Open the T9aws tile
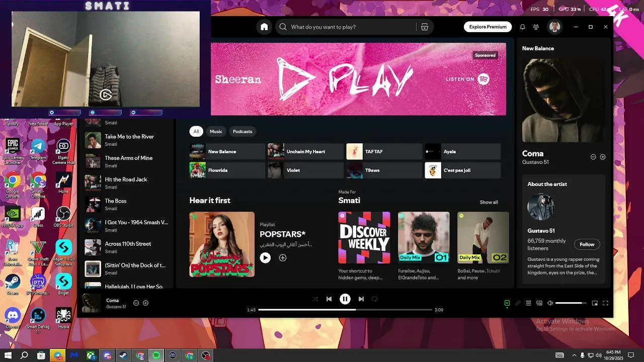Screen dimensions: 644x362 384,170
